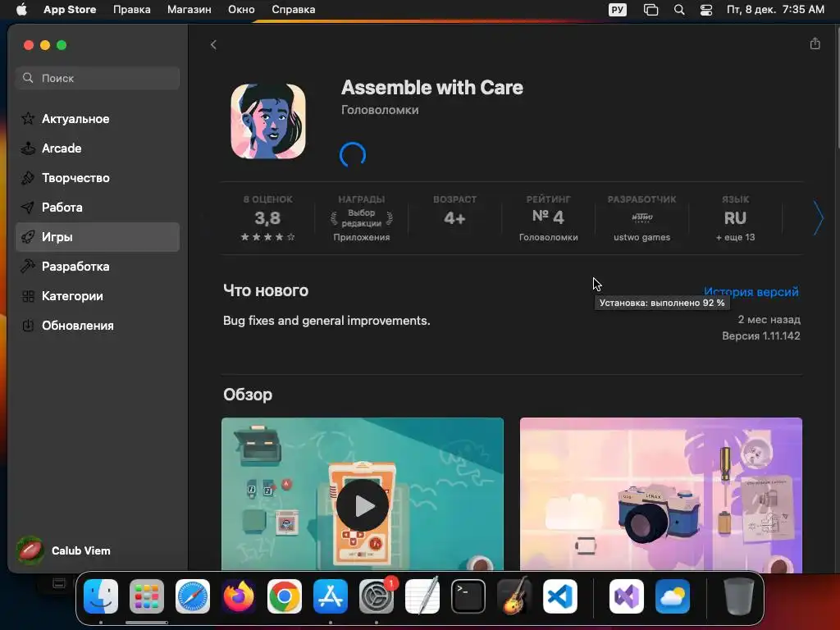
Task: Open TextEdit from the Dock
Action: [422, 596]
